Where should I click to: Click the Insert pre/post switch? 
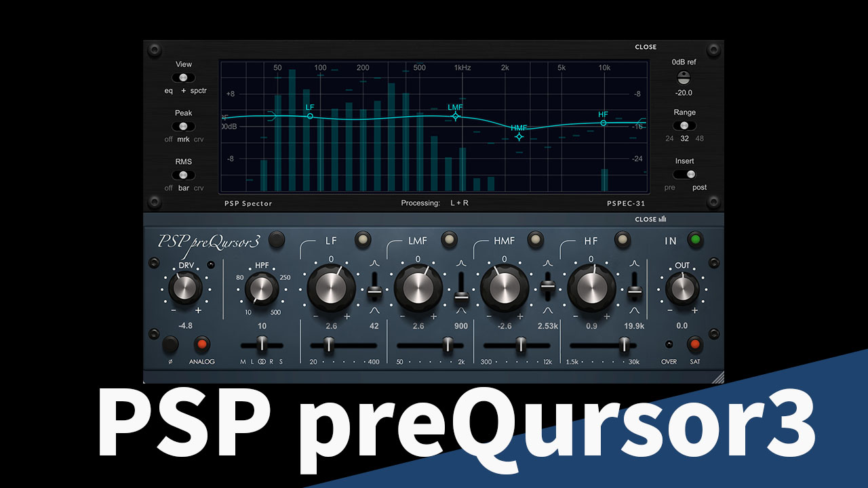685,174
